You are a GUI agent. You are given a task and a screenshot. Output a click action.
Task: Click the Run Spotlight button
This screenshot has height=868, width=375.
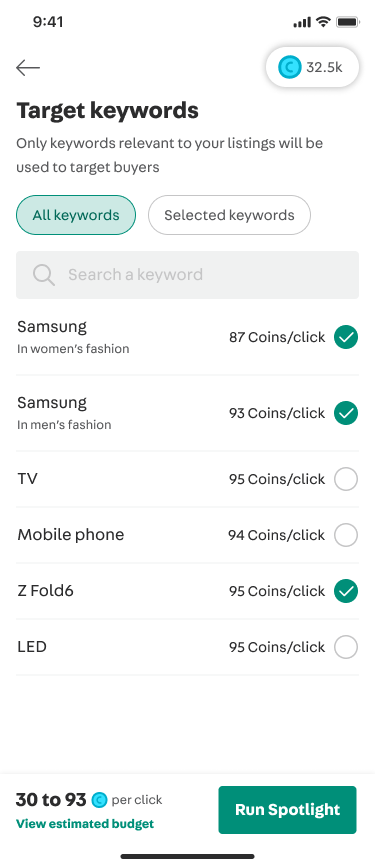pyautogui.click(x=287, y=809)
